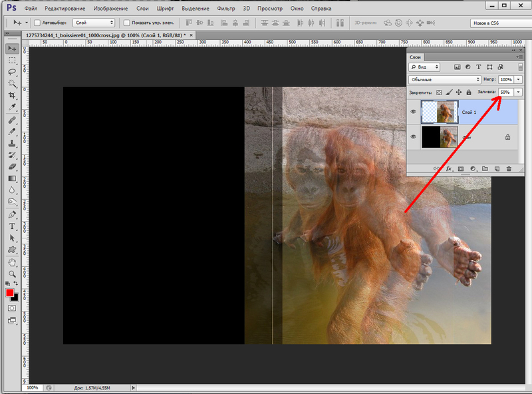The height and width of the screenshot is (394, 532).
Task: Click the 100% zoom field in status bar
Action: pyautogui.click(x=33, y=387)
